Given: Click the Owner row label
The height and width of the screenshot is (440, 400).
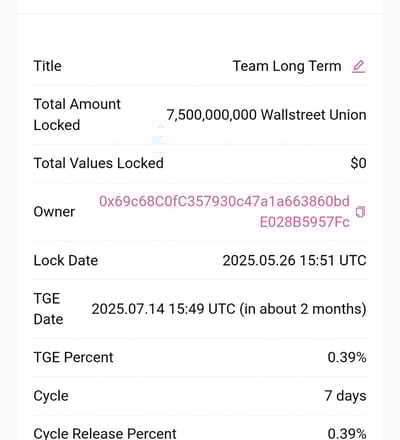Looking at the screenshot, I should click(x=54, y=212).
